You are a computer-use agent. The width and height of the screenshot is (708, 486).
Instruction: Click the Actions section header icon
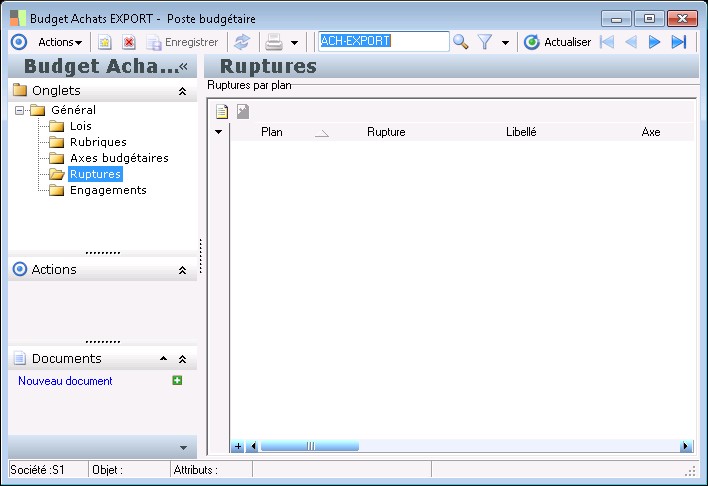[19, 269]
